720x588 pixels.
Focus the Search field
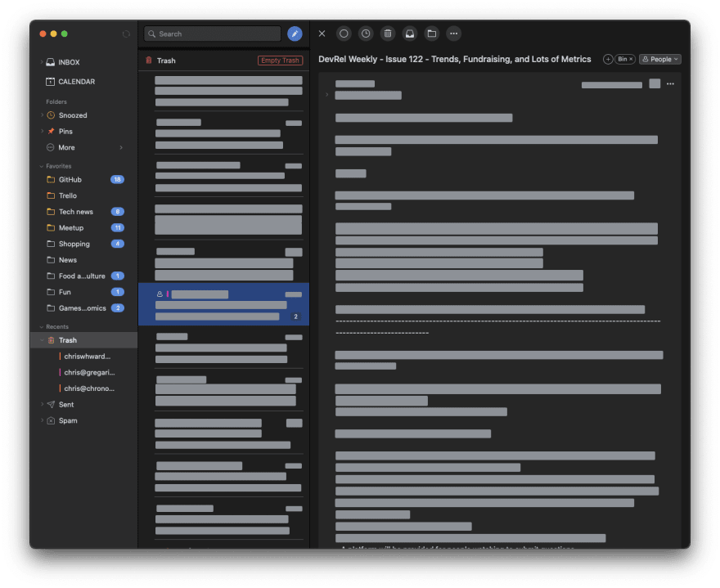click(213, 34)
